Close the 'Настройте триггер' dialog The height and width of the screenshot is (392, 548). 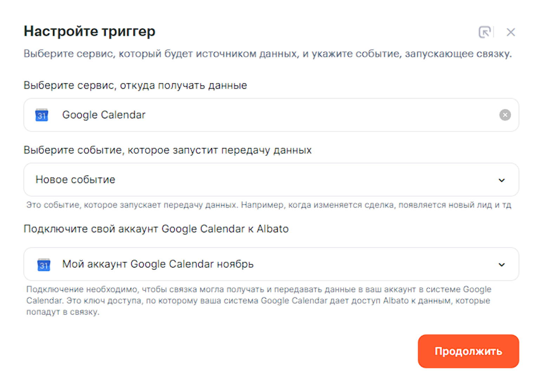pyautogui.click(x=510, y=32)
